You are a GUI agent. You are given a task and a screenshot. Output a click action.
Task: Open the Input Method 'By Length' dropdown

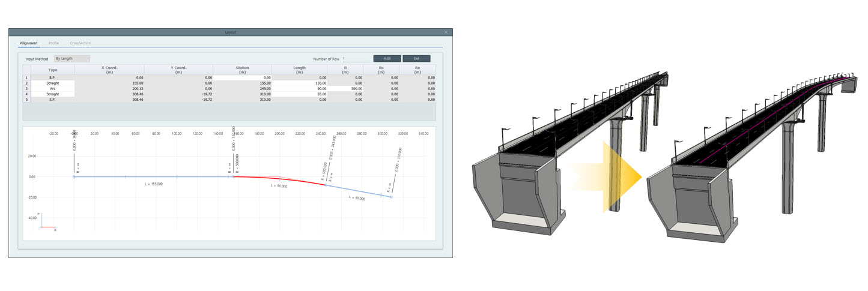(x=71, y=59)
